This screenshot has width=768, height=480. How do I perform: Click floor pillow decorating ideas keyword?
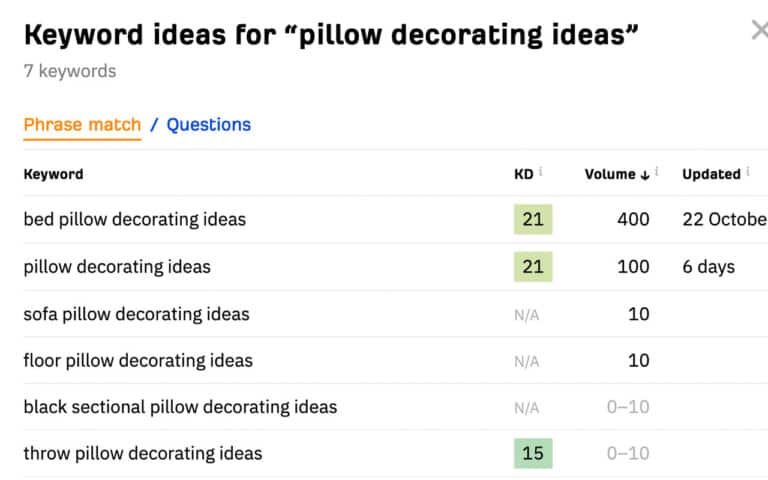pos(138,361)
